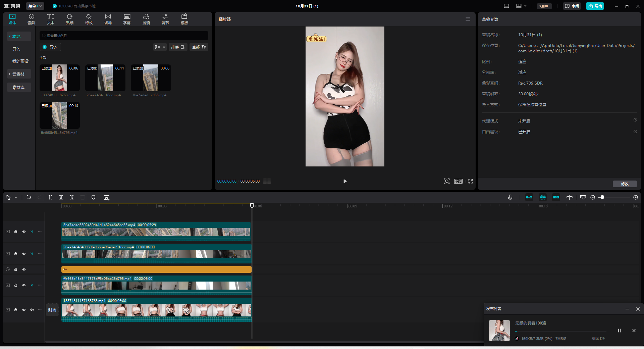Hide the orange sticker track
The image size is (644, 349).
coord(24,269)
